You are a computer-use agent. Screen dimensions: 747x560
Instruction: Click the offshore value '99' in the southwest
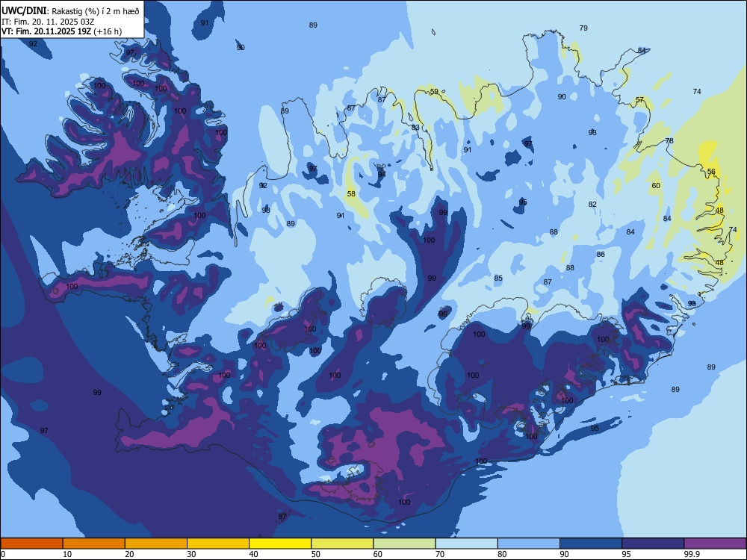click(97, 393)
